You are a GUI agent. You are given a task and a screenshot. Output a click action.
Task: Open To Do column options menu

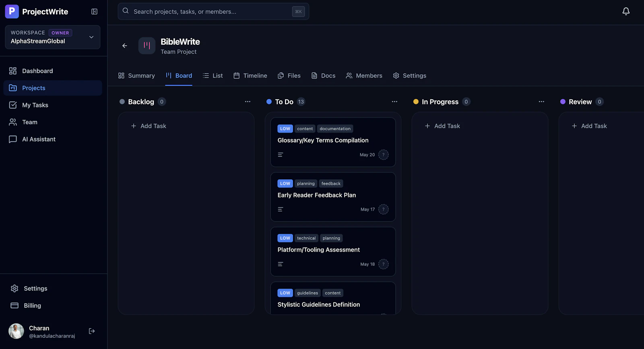(x=394, y=102)
